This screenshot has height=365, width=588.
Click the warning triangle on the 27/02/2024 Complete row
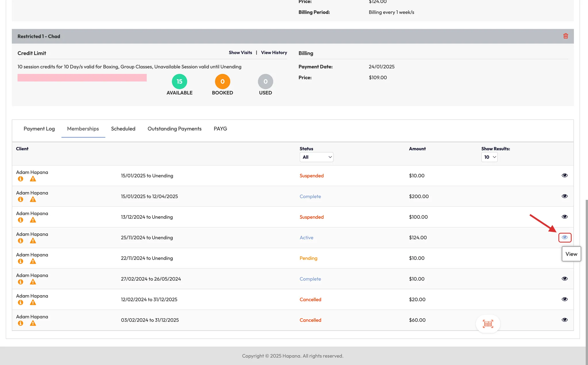[x=33, y=282]
